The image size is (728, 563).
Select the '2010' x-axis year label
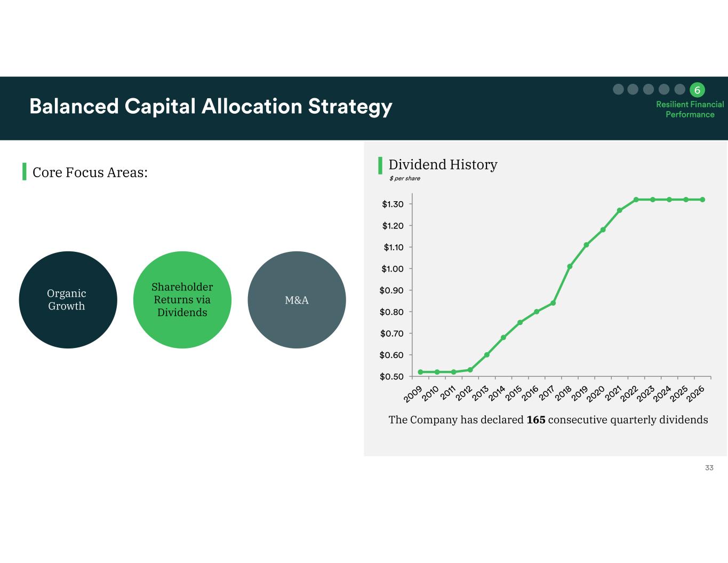tap(430, 393)
